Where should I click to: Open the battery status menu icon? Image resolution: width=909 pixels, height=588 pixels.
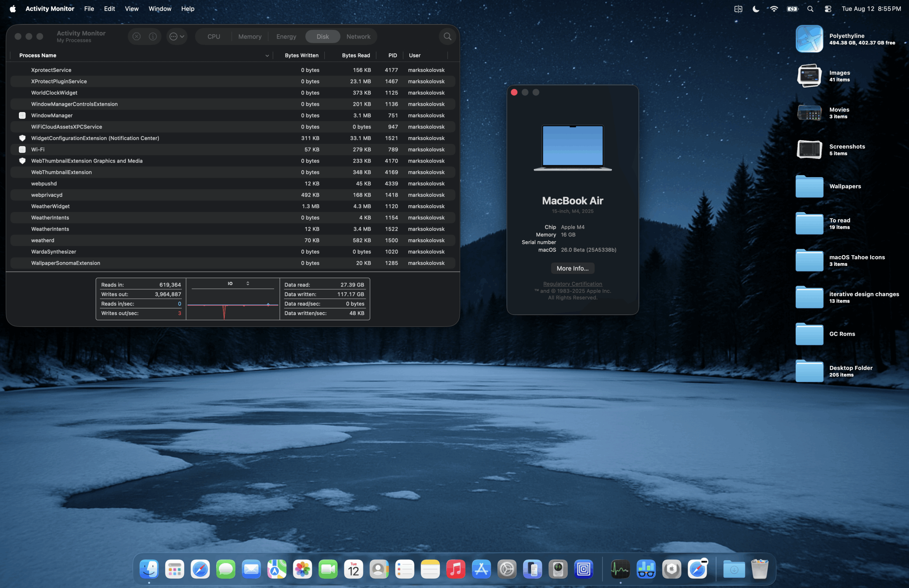coord(792,9)
